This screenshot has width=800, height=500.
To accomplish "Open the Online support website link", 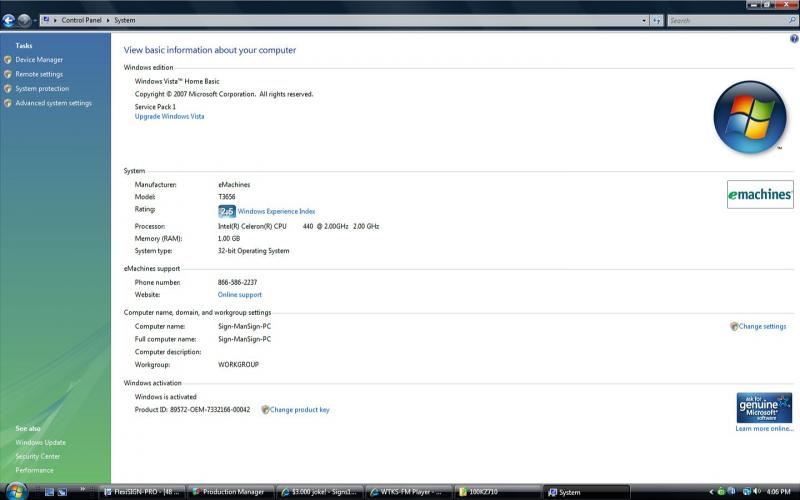I will pos(239,295).
